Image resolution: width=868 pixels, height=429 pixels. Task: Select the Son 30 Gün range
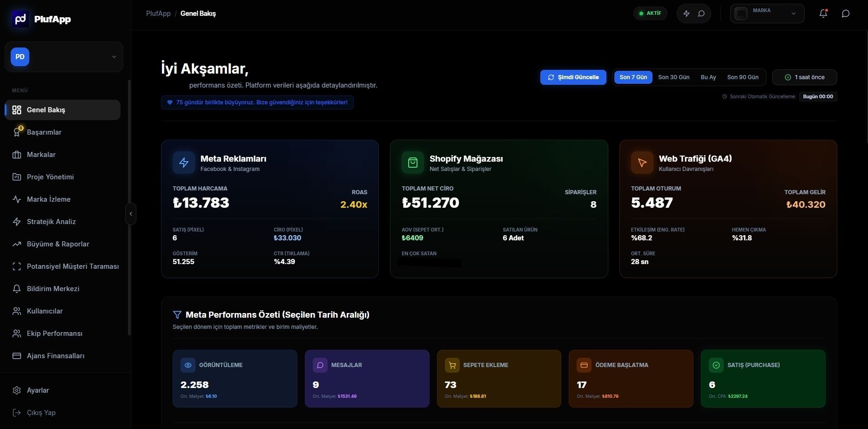coord(674,77)
